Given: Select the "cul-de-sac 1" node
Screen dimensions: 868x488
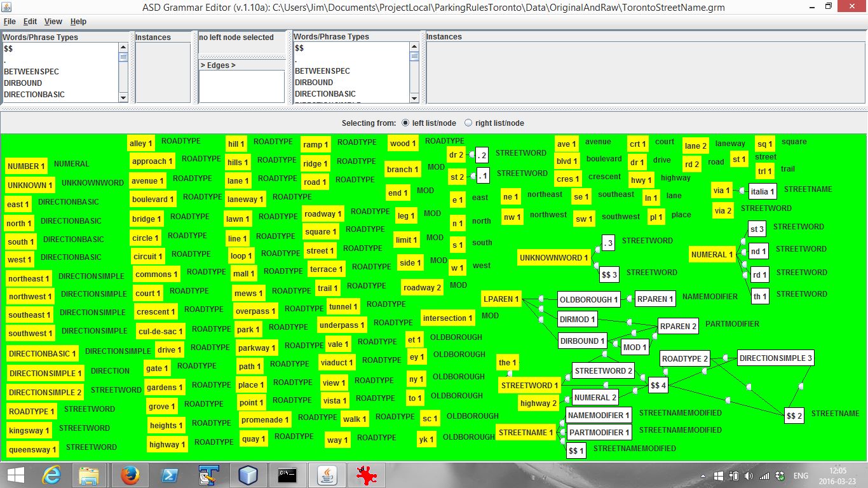Looking at the screenshot, I should pos(161,331).
